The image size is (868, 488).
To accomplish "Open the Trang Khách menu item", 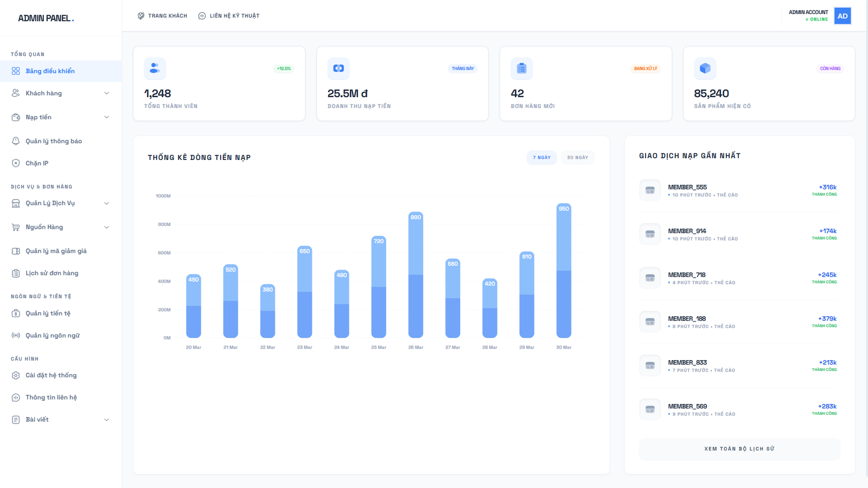I will [162, 16].
